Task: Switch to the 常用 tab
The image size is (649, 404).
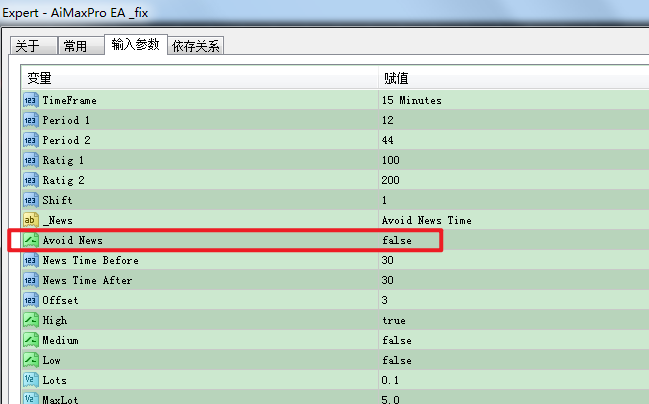Action: click(75, 46)
